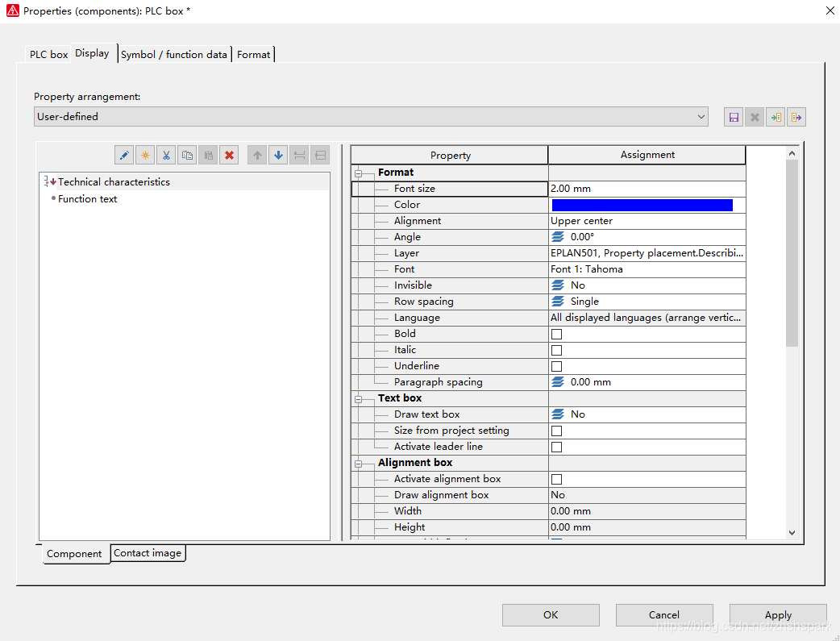Collapse the Text box section
This screenshot has width=840, height=641.
[359, 398]
